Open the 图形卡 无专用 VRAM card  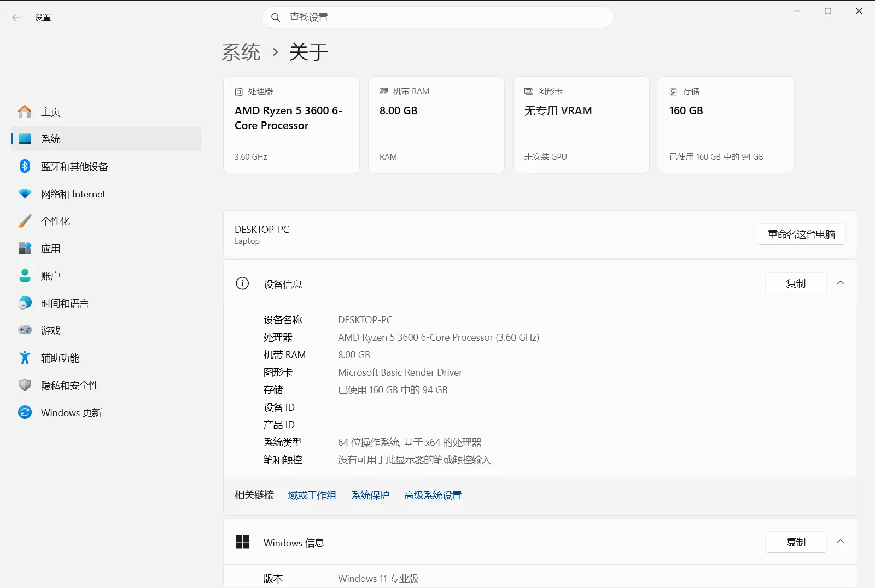581,125
